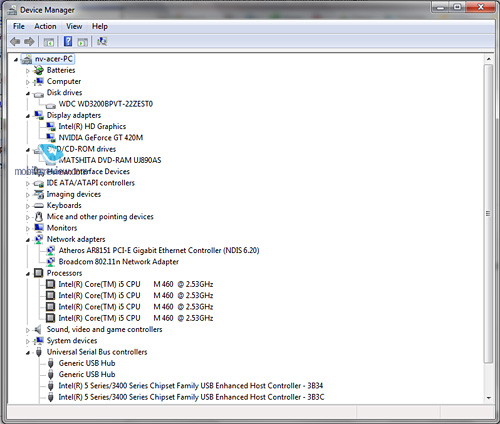
Task: Collapse the Display adapters node
Action: tap(28, 116)
